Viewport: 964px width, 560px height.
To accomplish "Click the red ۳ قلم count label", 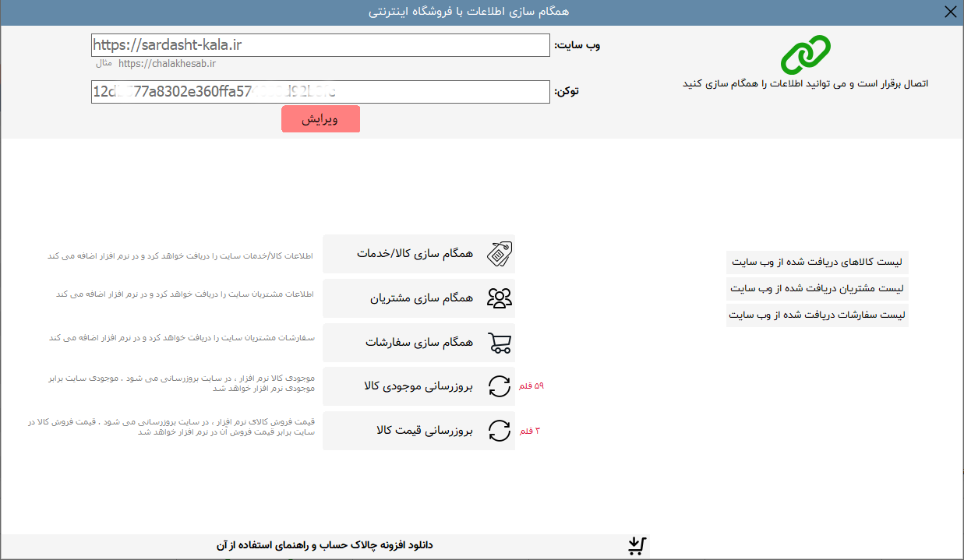I will pos(530,431).
